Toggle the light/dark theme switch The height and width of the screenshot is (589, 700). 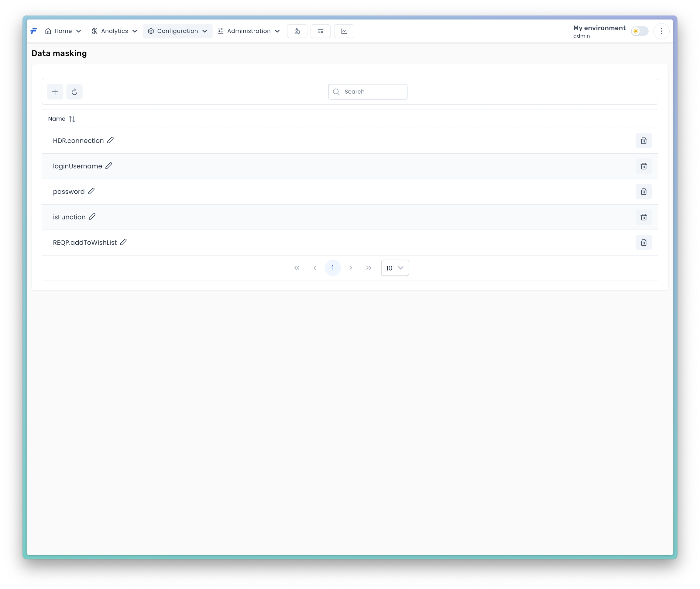[639, 31]
